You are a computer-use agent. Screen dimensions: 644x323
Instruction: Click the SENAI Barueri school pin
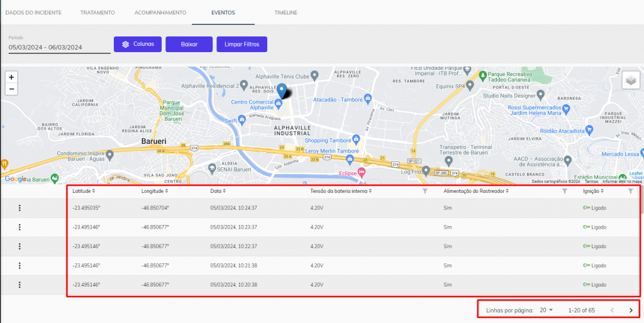click(x=211, y=168)
